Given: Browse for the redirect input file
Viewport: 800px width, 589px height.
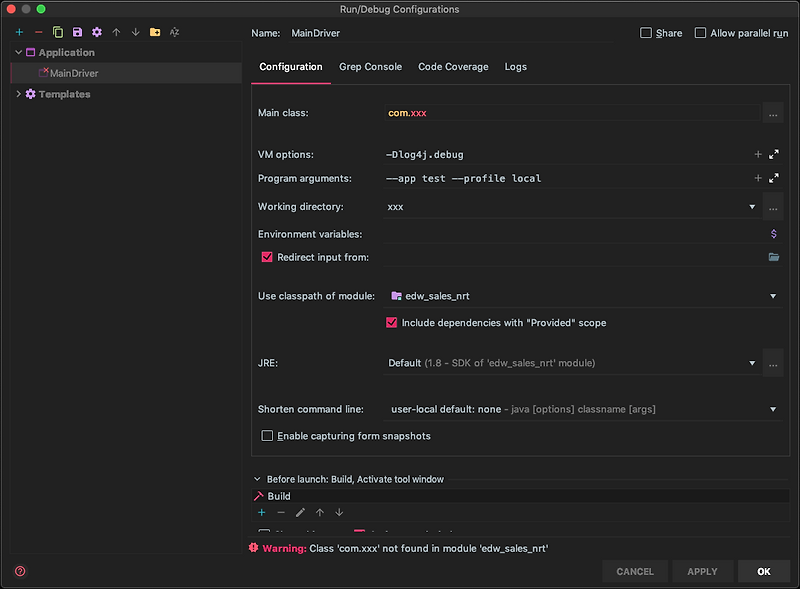Looking at the screenshot, I should tap(773, 257).
